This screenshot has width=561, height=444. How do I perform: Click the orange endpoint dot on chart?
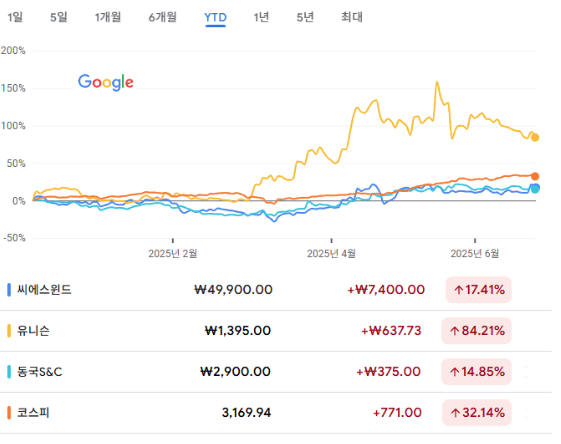[535, 176]
